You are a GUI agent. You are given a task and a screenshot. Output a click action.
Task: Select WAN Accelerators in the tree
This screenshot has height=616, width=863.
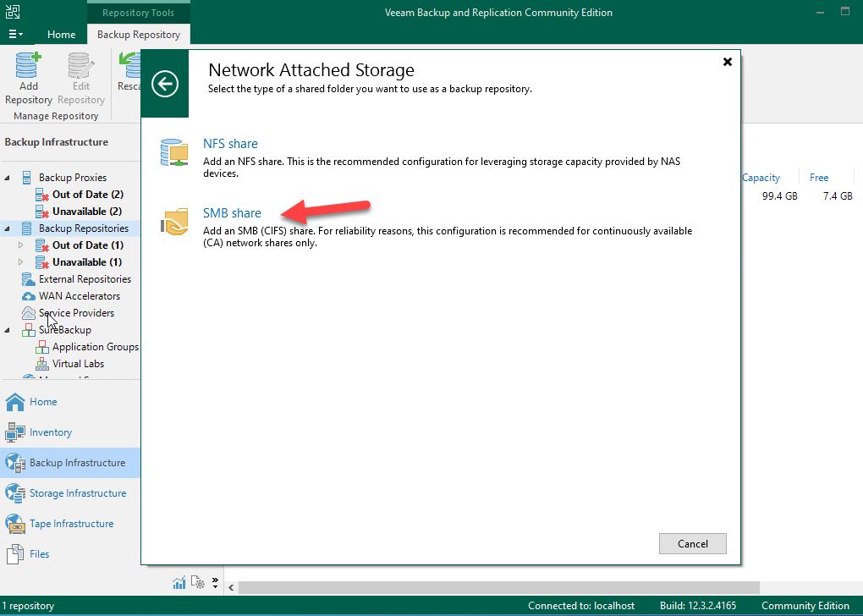click(x=79, y=296)
